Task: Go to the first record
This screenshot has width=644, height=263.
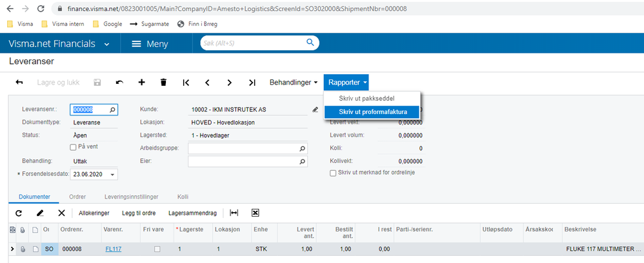Action: point(186,83)
